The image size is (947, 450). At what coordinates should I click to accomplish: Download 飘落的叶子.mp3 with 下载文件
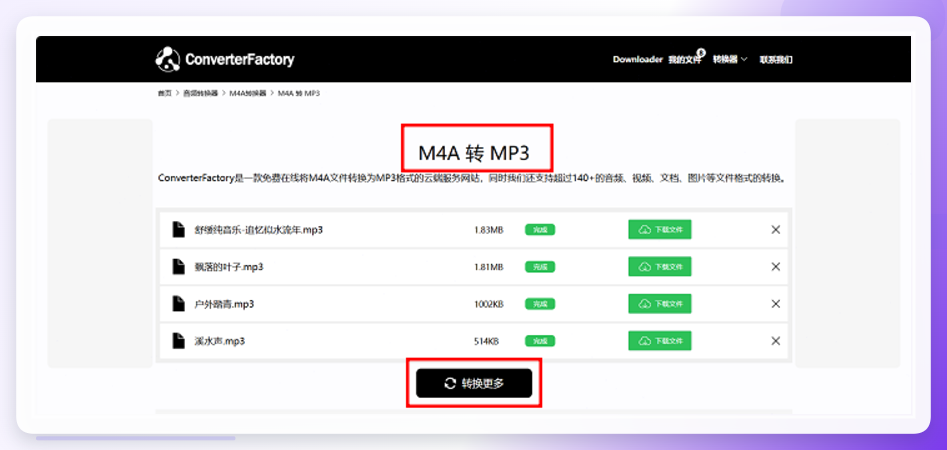pyautogui.click(x=660, y=266)
